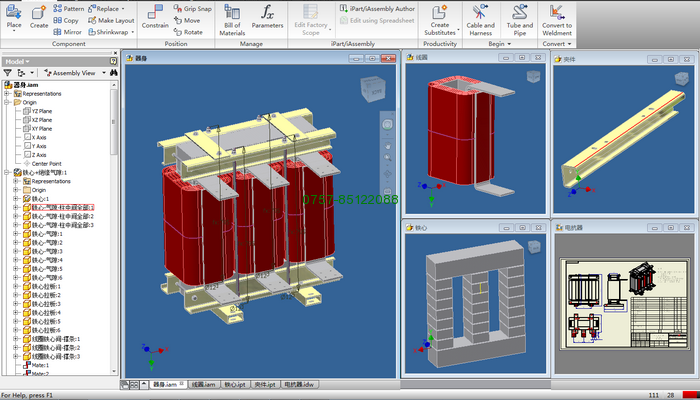Click the Place component icon
700x400 pixels.
pyautogui.click(x=14, y=14)
